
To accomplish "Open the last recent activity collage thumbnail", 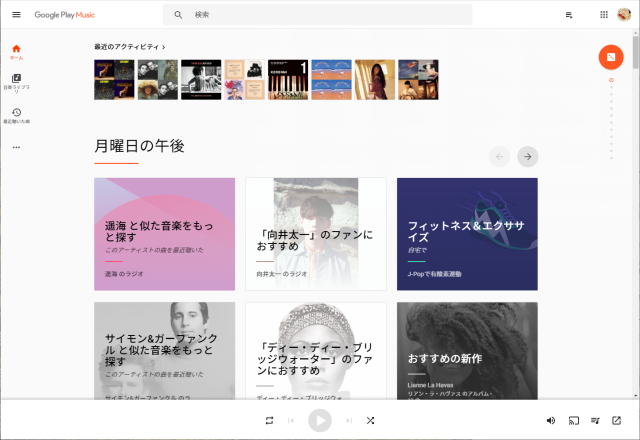I will click(x=418, y=80).
